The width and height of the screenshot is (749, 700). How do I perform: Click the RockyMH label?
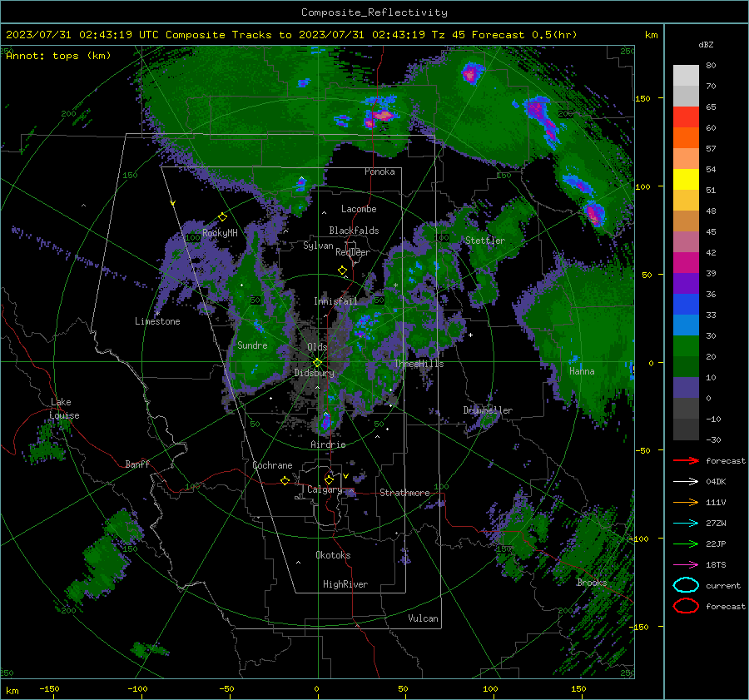coord(220,233)
